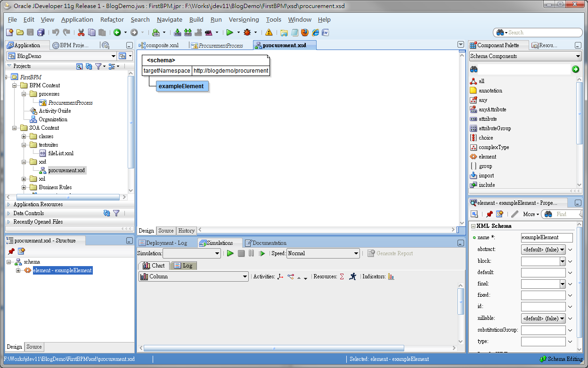Open the Refactor menu
Viewport: 588px width, 368px height.
point(112,19)
